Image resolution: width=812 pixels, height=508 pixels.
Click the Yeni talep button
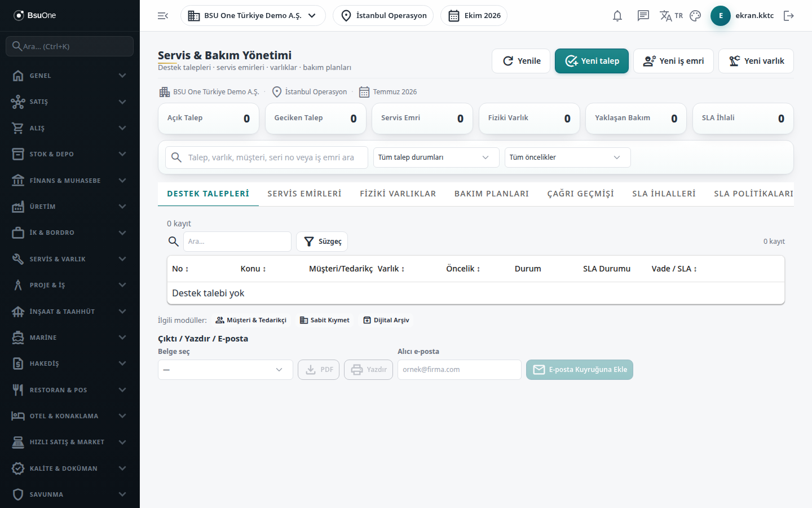pyautogui.click(x=592, y=61)
